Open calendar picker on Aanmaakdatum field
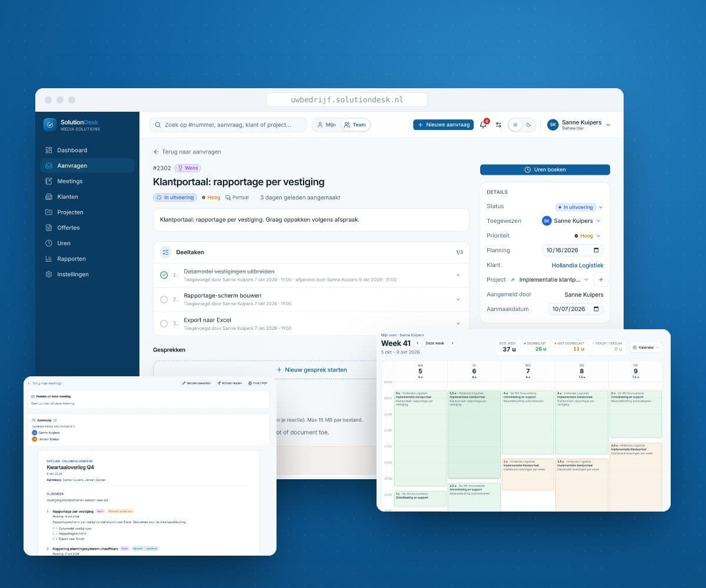 tap(596, 309)
